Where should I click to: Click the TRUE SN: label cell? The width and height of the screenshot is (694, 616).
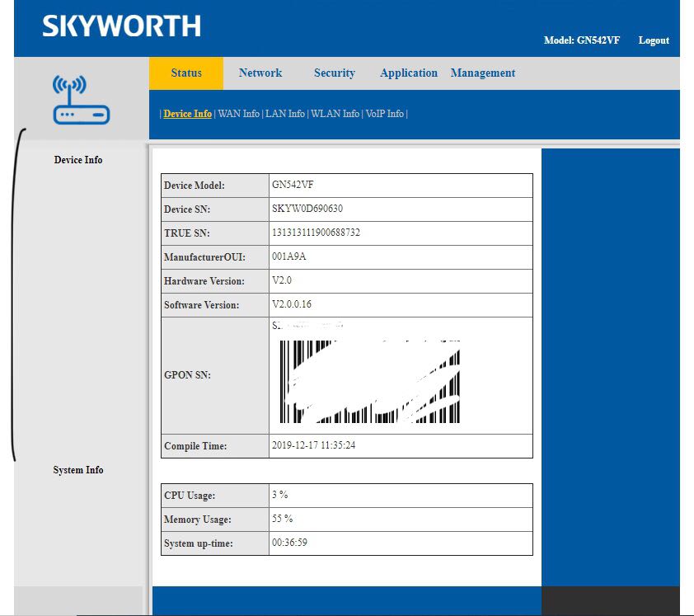click(215, 233)
